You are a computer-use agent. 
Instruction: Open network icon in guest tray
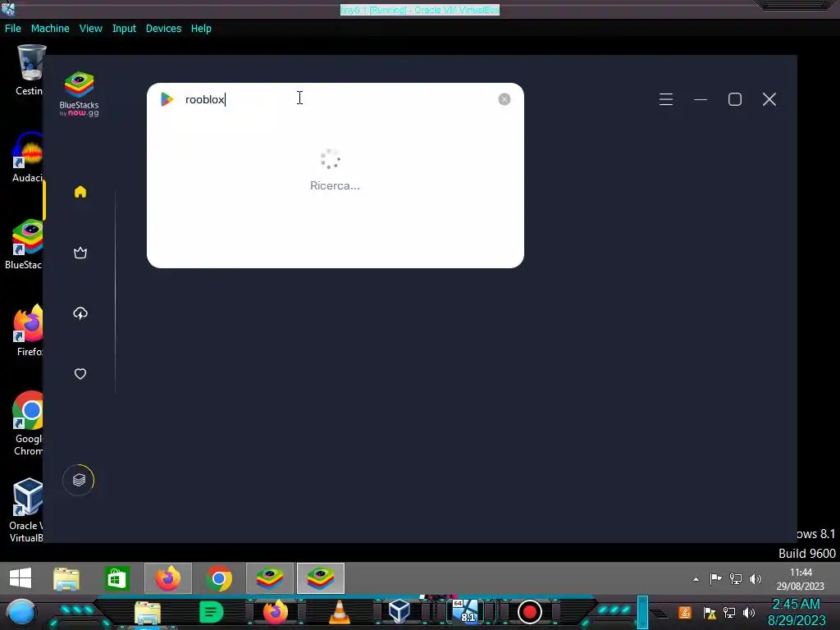(x=736, y=578)
